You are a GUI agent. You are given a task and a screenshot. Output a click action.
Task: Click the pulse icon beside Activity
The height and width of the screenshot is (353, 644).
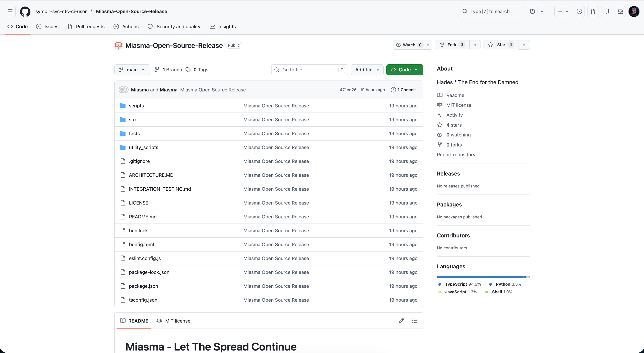pos(440,115)
